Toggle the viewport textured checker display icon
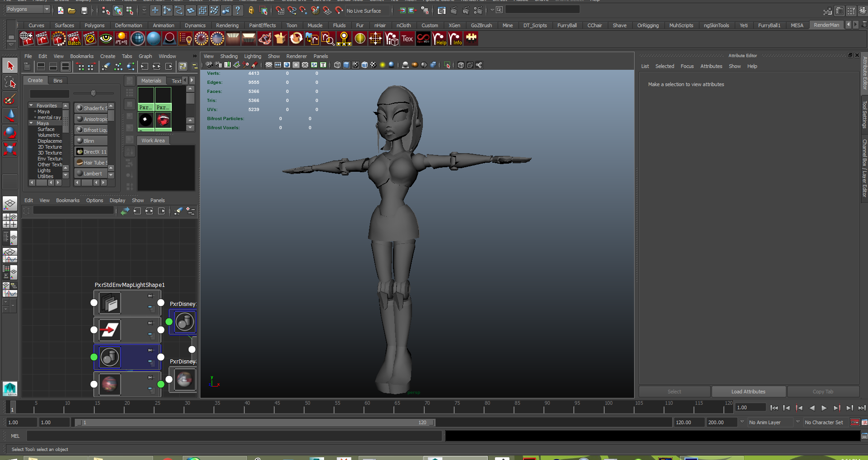The width and height of the screenshot is (868, 460). (373, 65)
